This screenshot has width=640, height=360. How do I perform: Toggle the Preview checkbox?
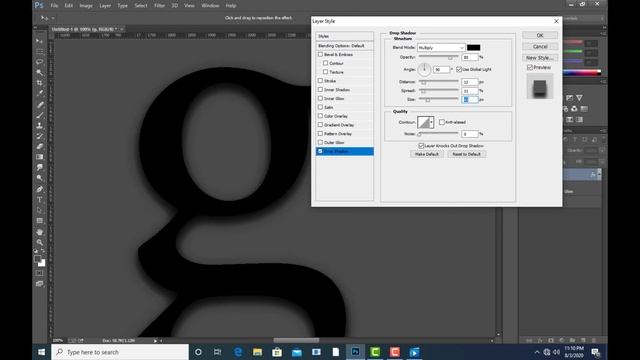(x=530, y=67)
